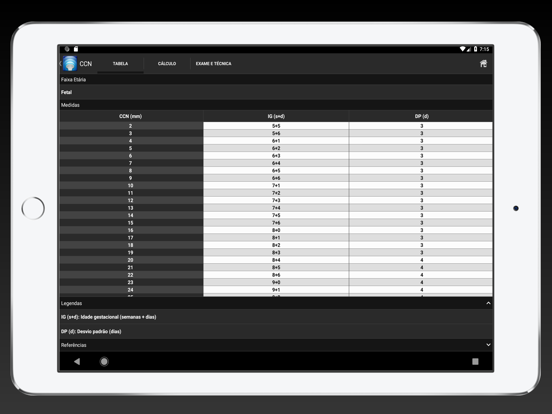Tap the CCN title text

tap(86, 64)
